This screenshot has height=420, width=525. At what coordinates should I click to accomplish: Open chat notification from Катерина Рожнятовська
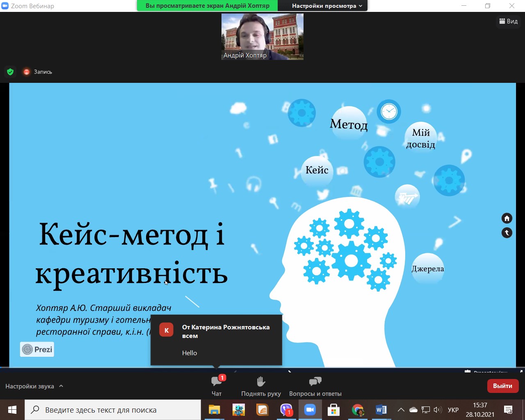click(x=216, y=340)
